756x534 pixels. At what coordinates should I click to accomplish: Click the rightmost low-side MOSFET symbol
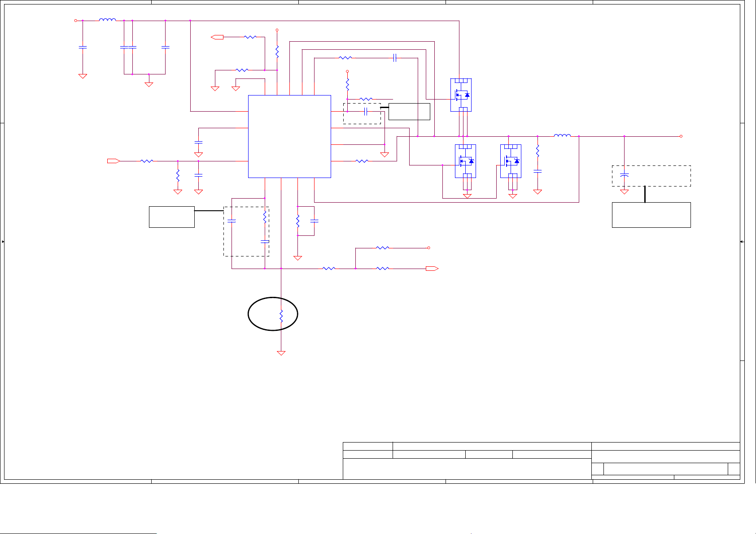(x=511, y=161)
